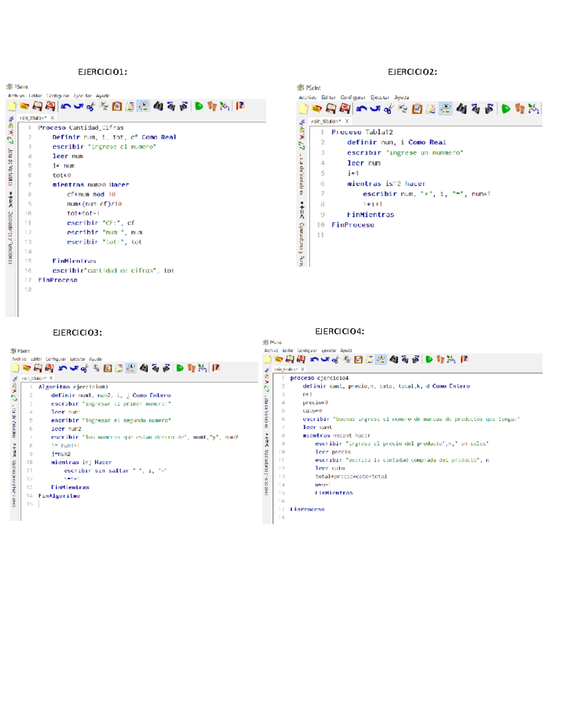Click the Save disk icon in EJERCICIO2 toolbar
563x728 pixels.
(x=331, y=109)
